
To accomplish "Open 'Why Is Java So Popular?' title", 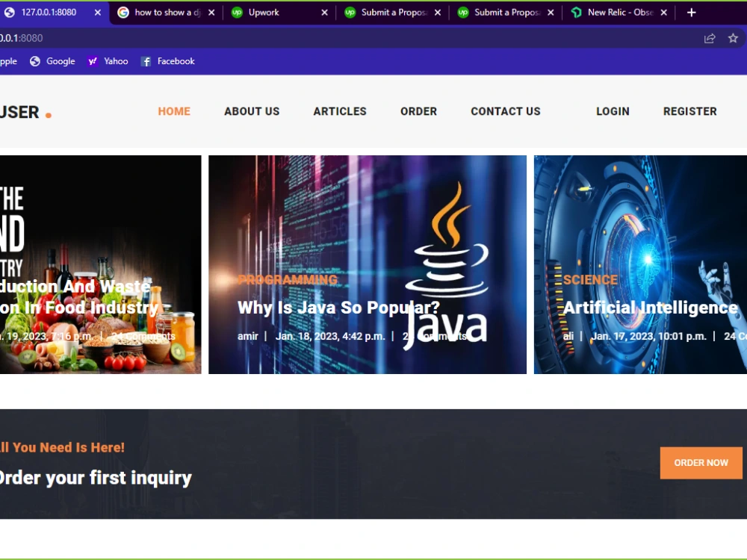I will [338, 308].
